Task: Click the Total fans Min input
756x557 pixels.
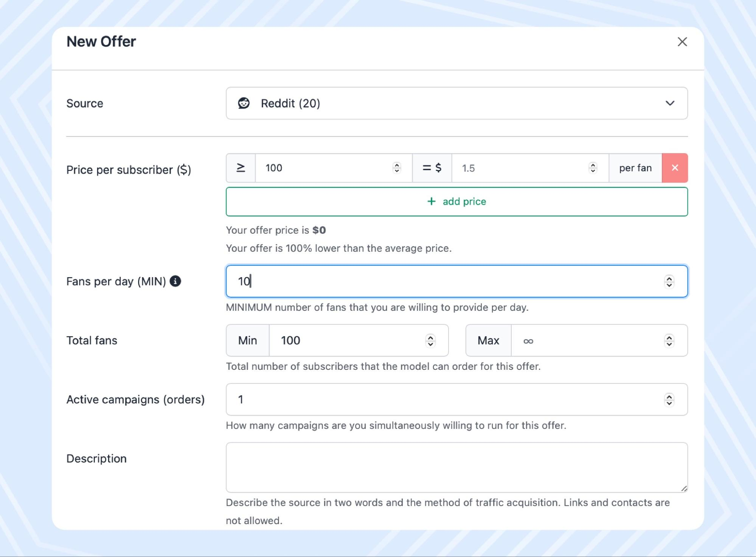Action: pos(348,341)
